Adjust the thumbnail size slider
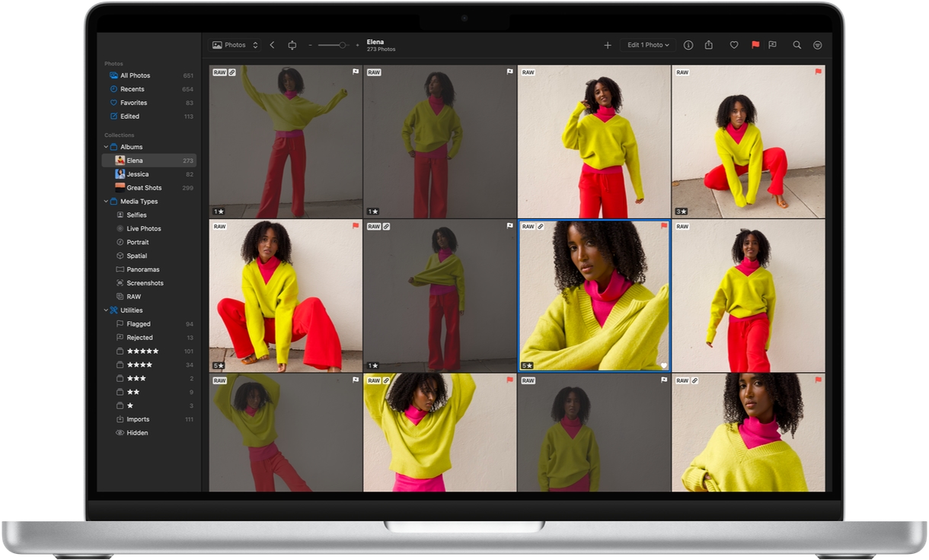929x560 pixels. pyautogui.click(x=334, y=45)
